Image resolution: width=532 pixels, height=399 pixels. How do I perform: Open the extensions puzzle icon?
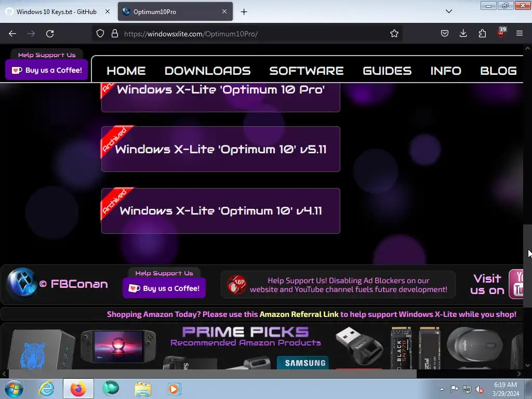click(x=482, y=34)
